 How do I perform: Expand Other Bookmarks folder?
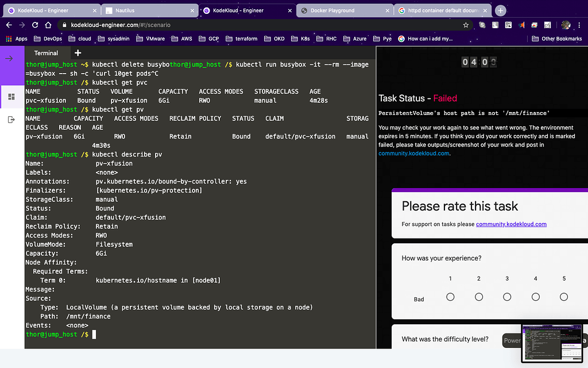click(x=556, y=39)
